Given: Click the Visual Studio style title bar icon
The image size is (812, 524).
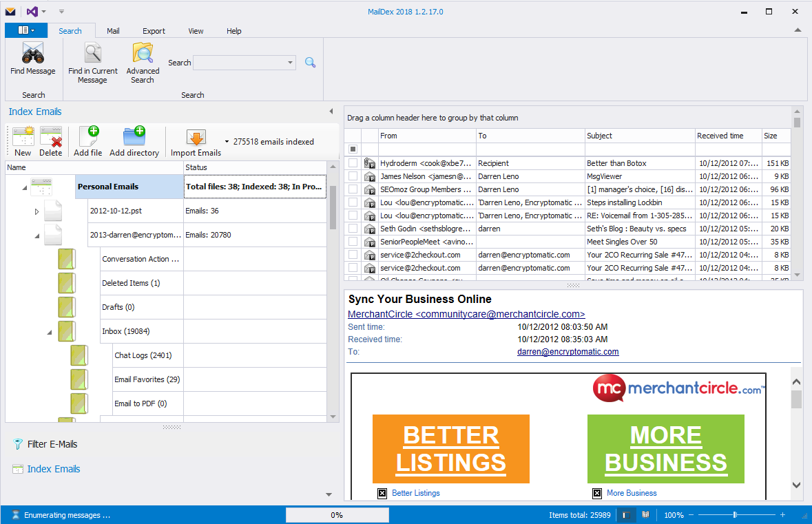Looking at the screenshot, I should point(32,12).
